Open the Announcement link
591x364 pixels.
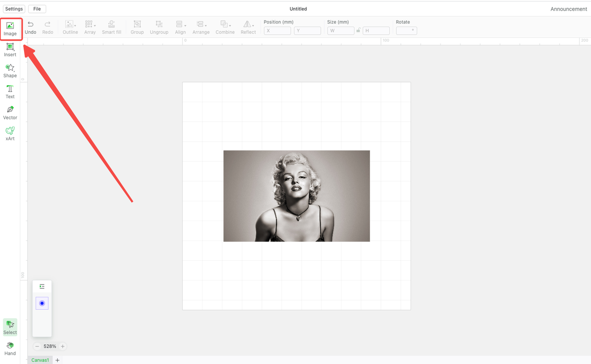point(568,9)
